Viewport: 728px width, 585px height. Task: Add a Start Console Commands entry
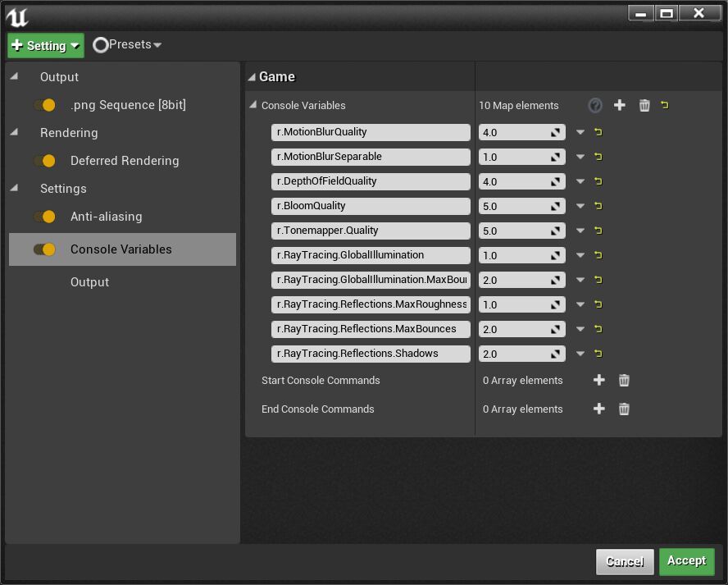click(599, 380)
